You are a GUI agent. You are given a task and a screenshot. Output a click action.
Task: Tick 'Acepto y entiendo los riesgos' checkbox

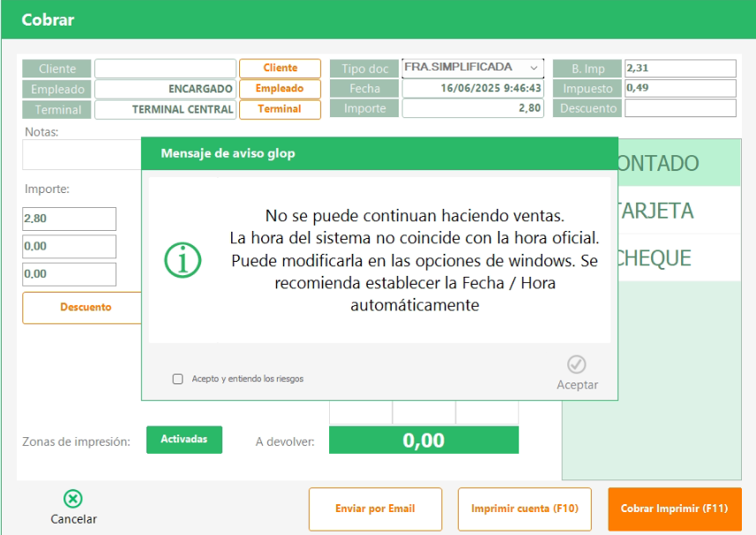click(x=177, y=379)
